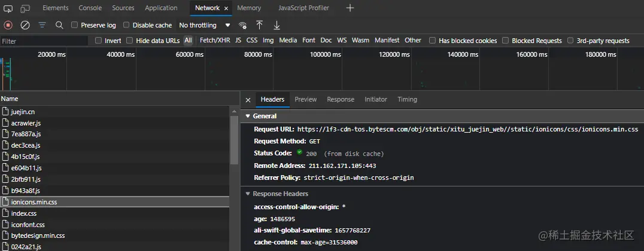This screenshot has height=251, width=644.
Task: Select the ionicons.min.css request row
Action: pyautogui.click(x=114, y=202)
